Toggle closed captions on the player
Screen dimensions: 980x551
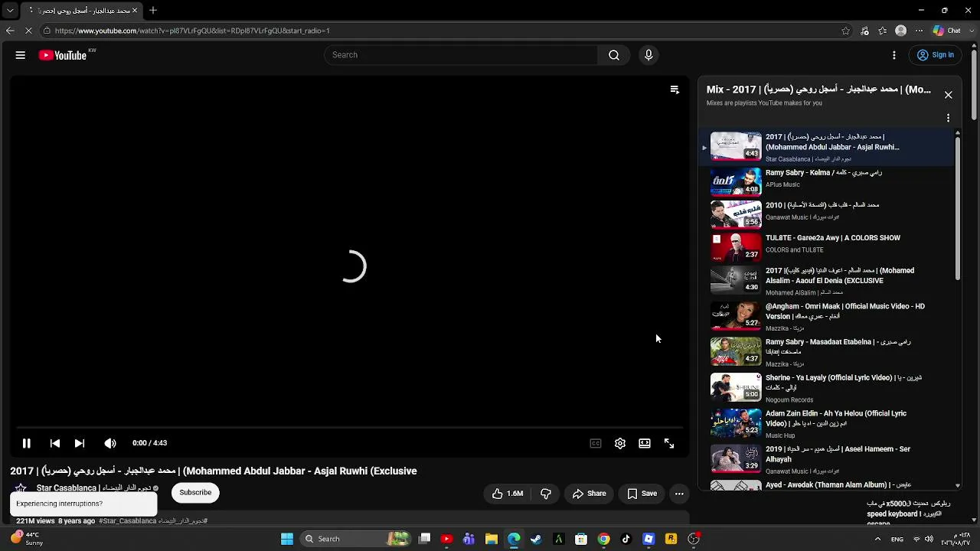[596, 443]
